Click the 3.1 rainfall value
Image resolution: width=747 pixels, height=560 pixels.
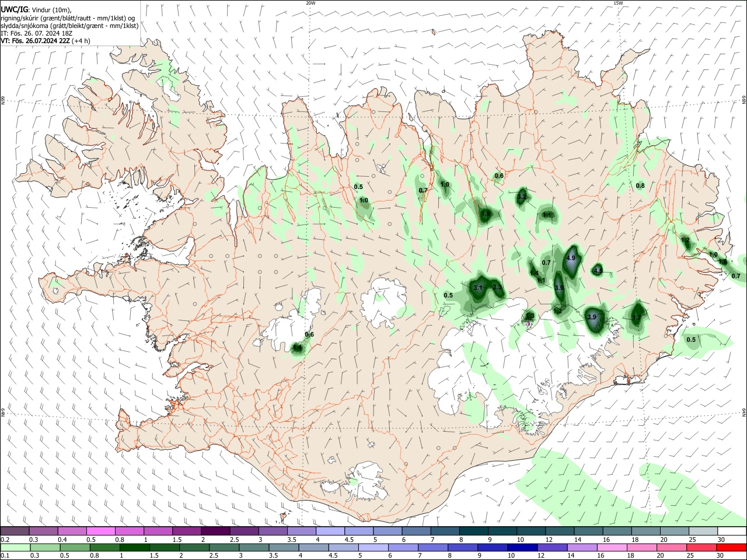tap(478, 288)
